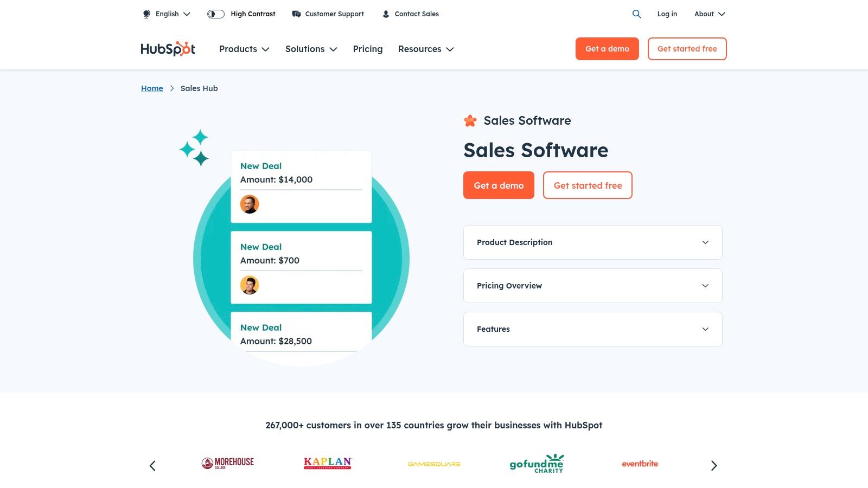
Task: Open Customer Support via headset icon
Action: pos(296,14)
